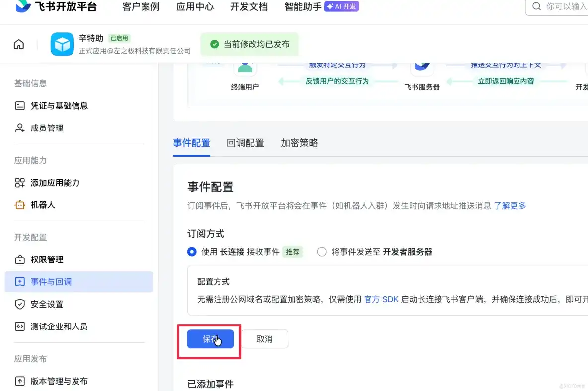Image resolution: width=588 pixels, height=391 pixels.
Task: Click the 成员管理 person icon
Action: [x=20, y=128]
